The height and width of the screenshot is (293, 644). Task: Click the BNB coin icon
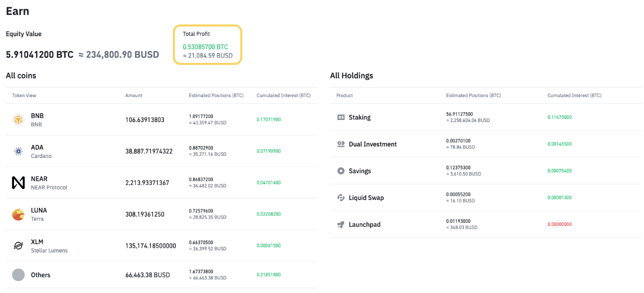[x=18, y=120]
